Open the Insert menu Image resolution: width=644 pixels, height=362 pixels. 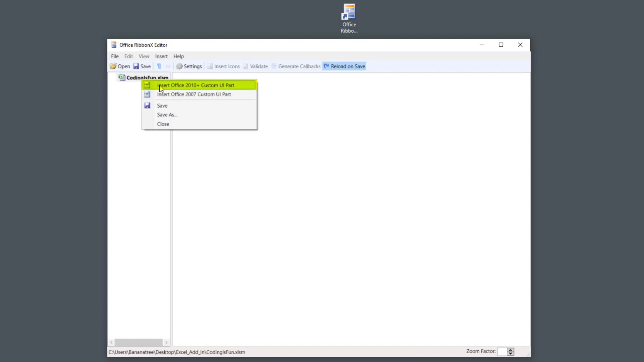pos(161,56)
